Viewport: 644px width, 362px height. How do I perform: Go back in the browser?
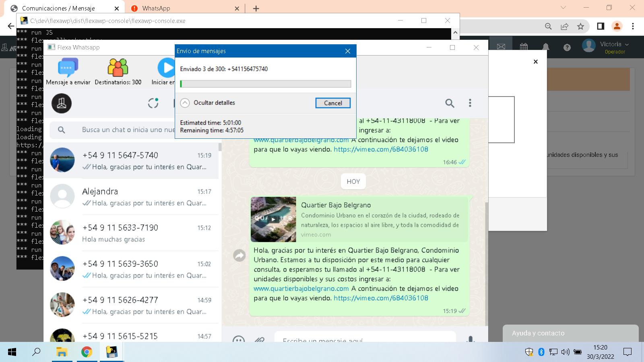click(10, 26)
